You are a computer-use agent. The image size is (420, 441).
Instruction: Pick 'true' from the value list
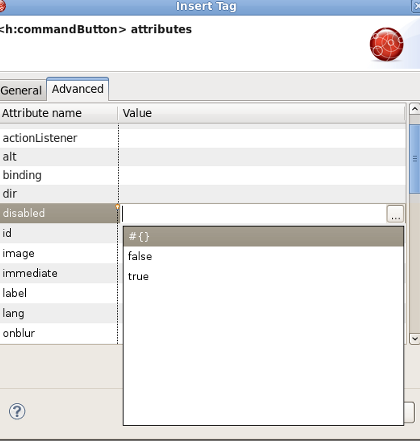tap(263, 276)
